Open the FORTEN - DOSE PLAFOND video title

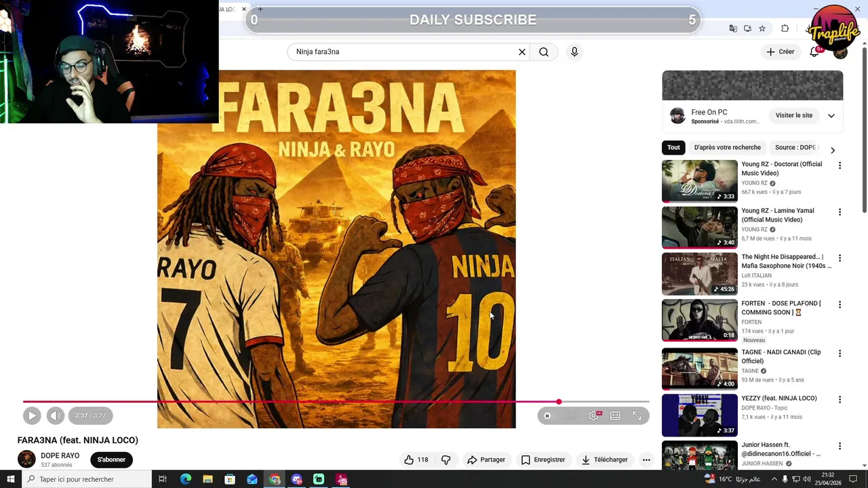coord(781,308)
